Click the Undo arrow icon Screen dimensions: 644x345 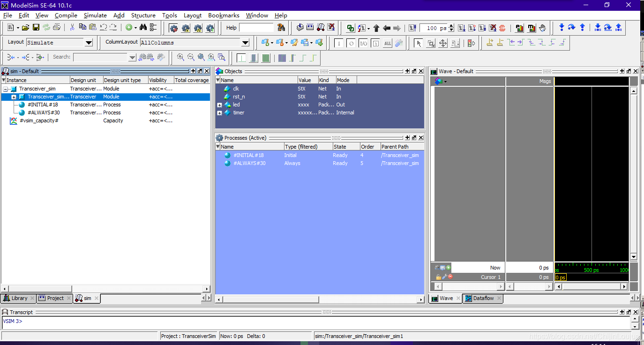[x=104, y=28]
